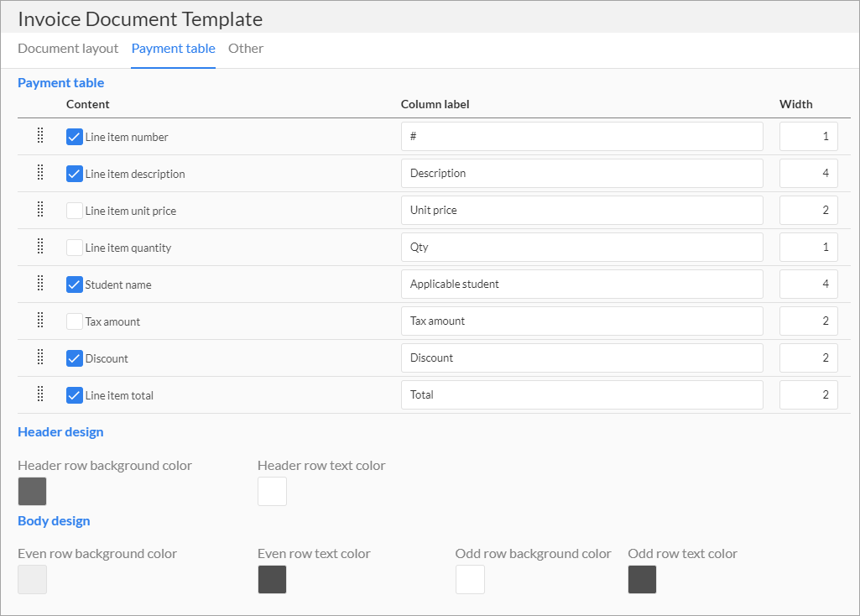
Task: Uncheck the Discount checkbox
Action: (x=75, y=358)
